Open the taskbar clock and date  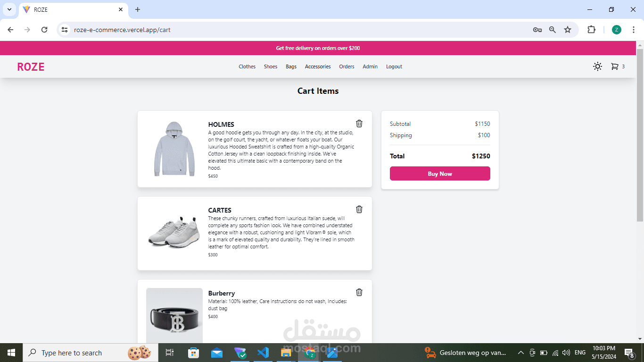tap(604, 353)
